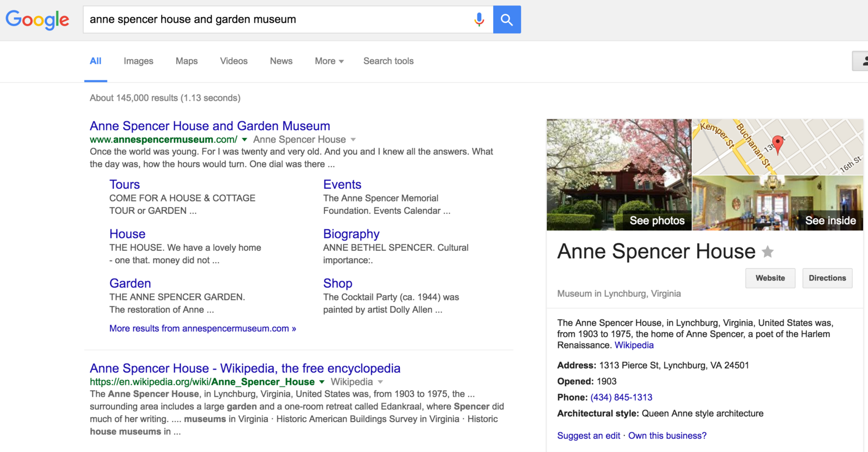Click the About 145,000 results text
This screenshot has height=452, width=868.
pos(165,98)
